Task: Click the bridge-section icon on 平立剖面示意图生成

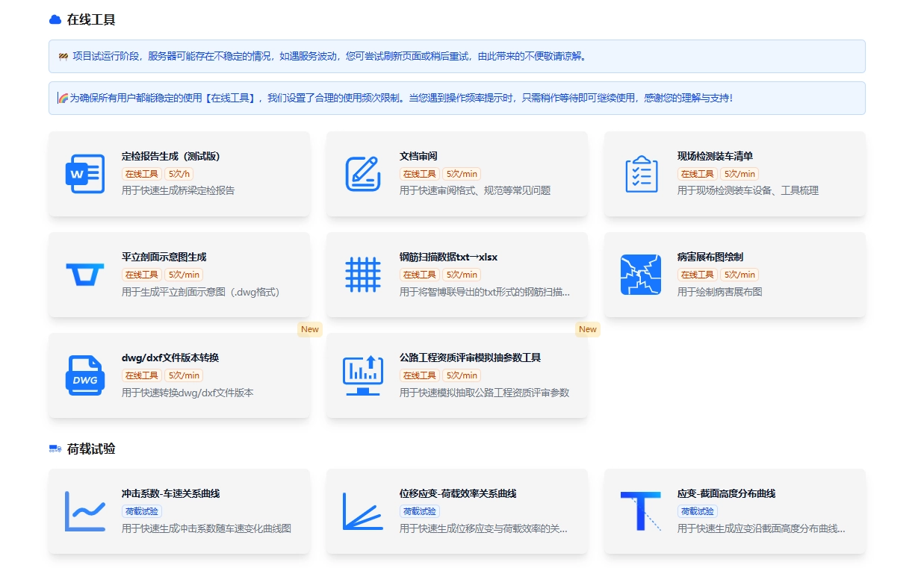Action: click(x=84, y=275)
